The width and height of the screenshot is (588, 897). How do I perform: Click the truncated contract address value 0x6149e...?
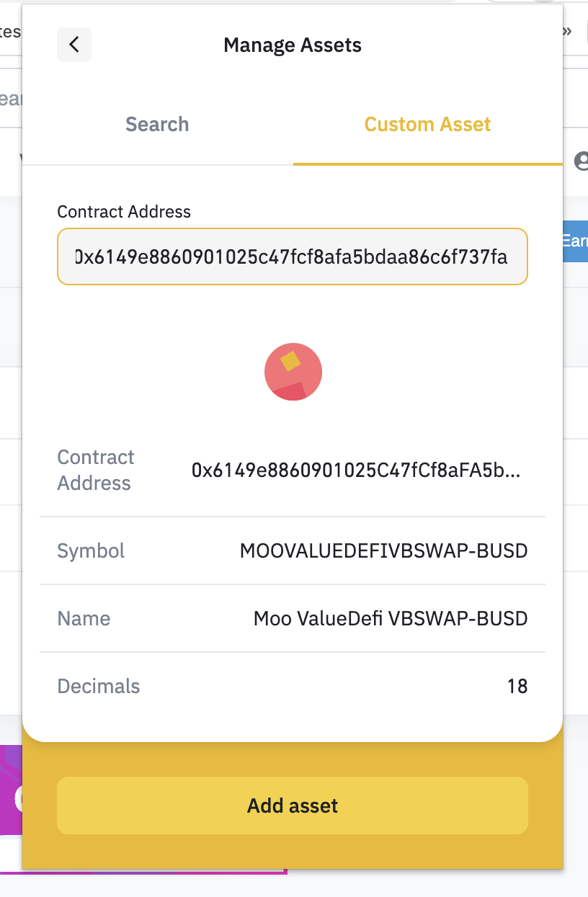[x=356, y=470]
